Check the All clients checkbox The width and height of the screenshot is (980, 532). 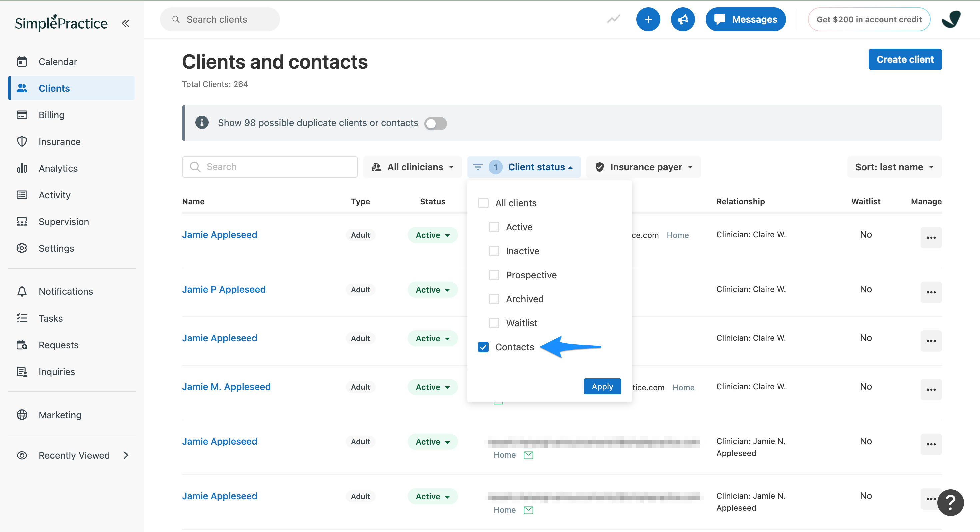pyautogui.click(x=483, y=203)
